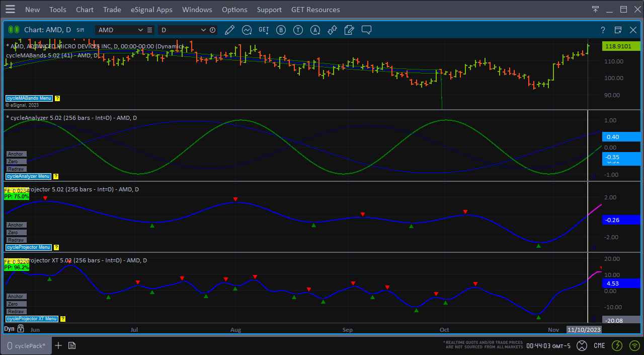Open the cycleMABands Menu button

[x=29, y=98]
